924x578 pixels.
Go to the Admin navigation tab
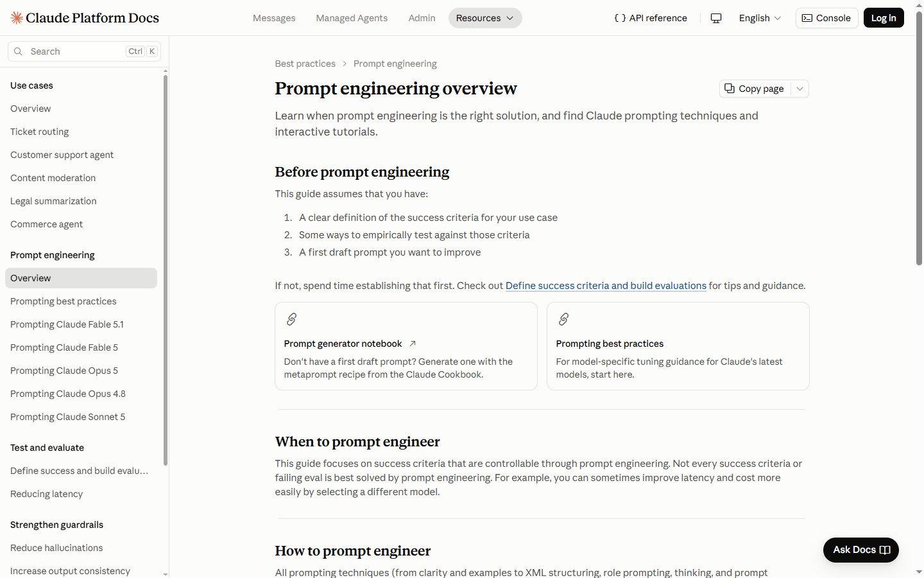click(422, 18)
